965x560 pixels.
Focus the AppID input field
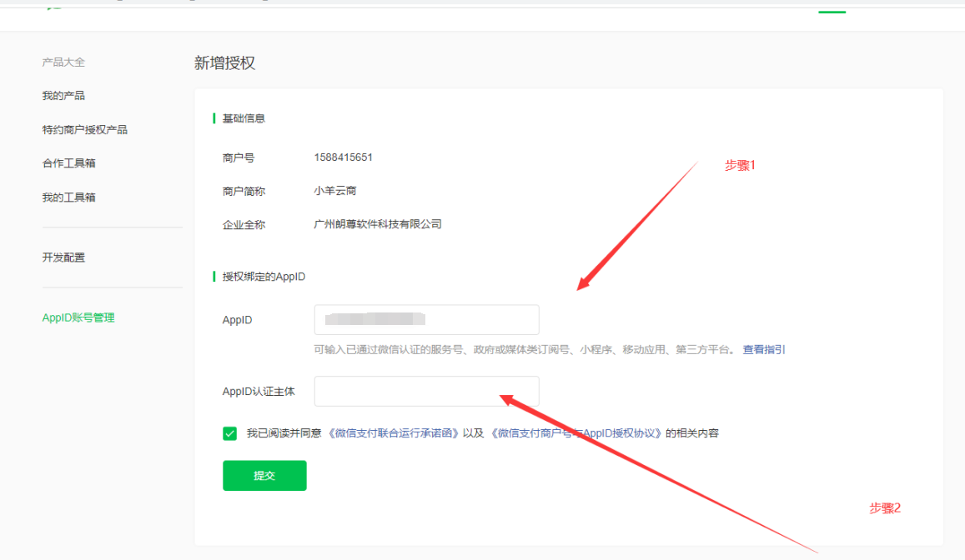426,320
